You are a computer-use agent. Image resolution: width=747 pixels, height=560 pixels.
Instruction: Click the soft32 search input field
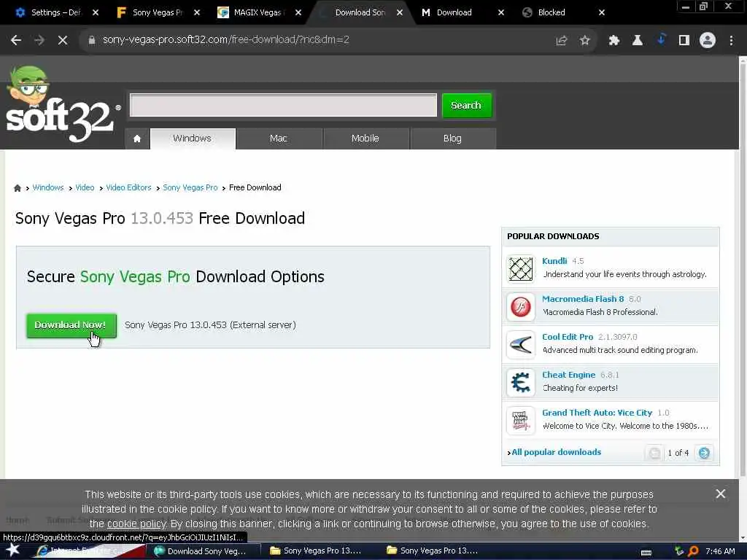coord(283,105)
